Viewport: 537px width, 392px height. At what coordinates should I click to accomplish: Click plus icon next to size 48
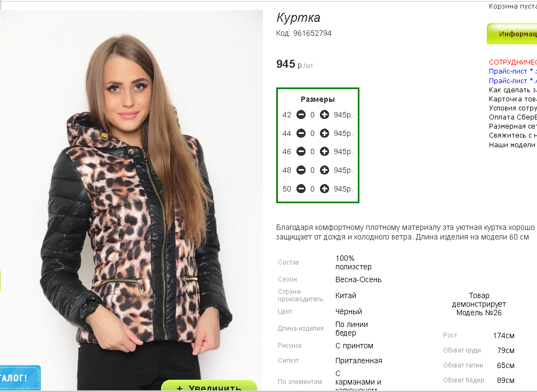(324, 170)
